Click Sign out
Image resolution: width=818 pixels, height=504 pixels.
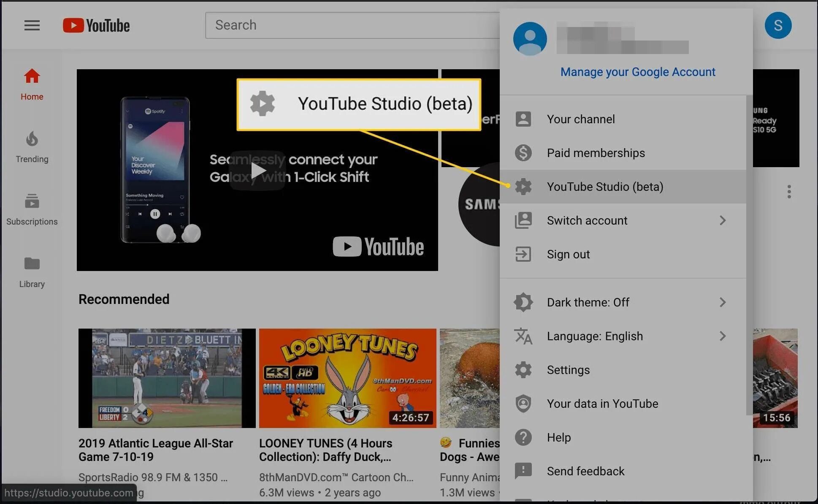click(568, 254)
